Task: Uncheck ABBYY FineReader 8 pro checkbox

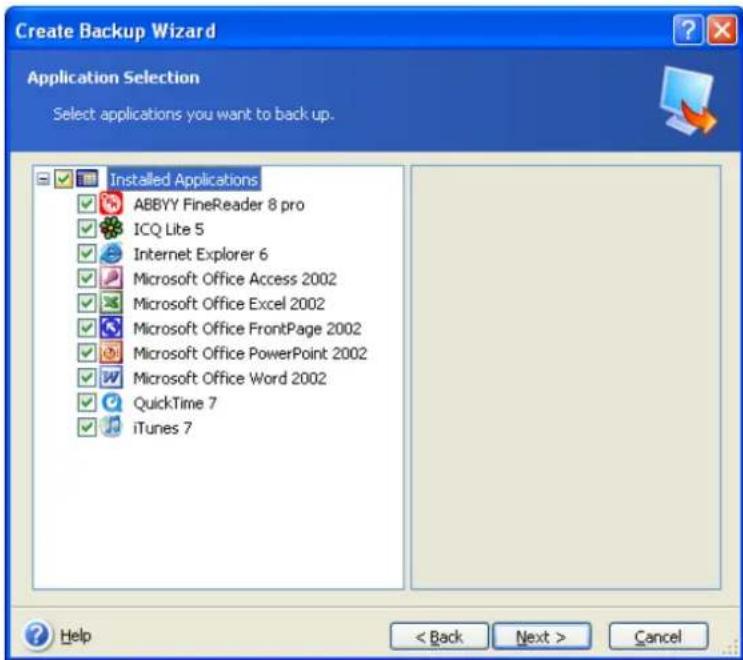Action: (87, 204)
